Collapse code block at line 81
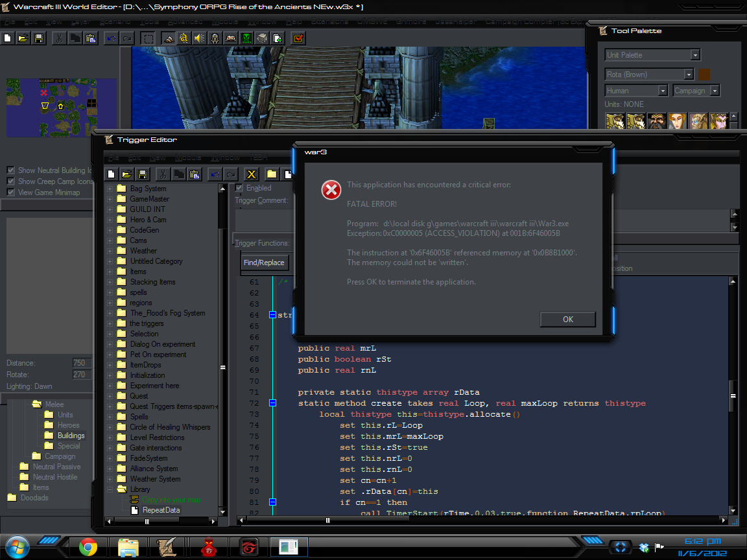This screenshot has height=560, width=747. 272,502
